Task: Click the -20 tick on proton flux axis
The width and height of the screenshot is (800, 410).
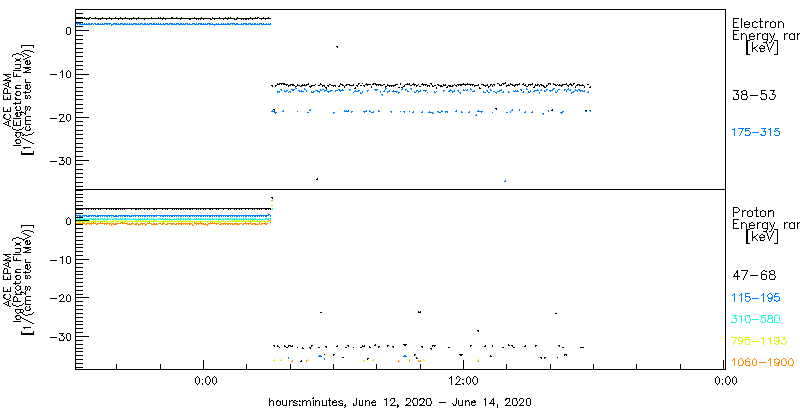Action: 61,298
